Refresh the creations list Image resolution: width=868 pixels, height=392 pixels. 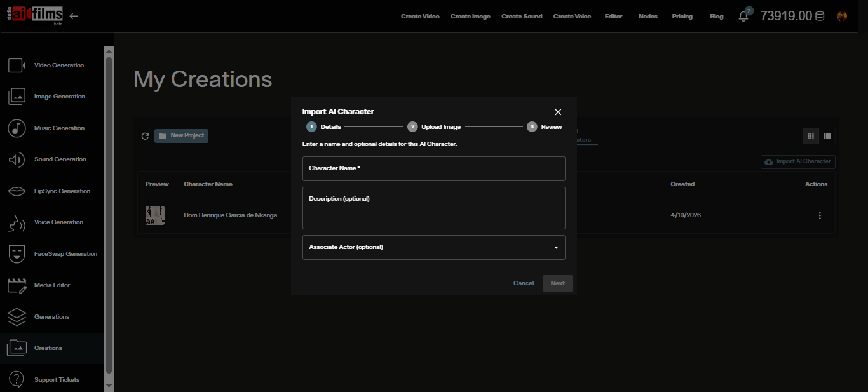[x=145, y=135]
